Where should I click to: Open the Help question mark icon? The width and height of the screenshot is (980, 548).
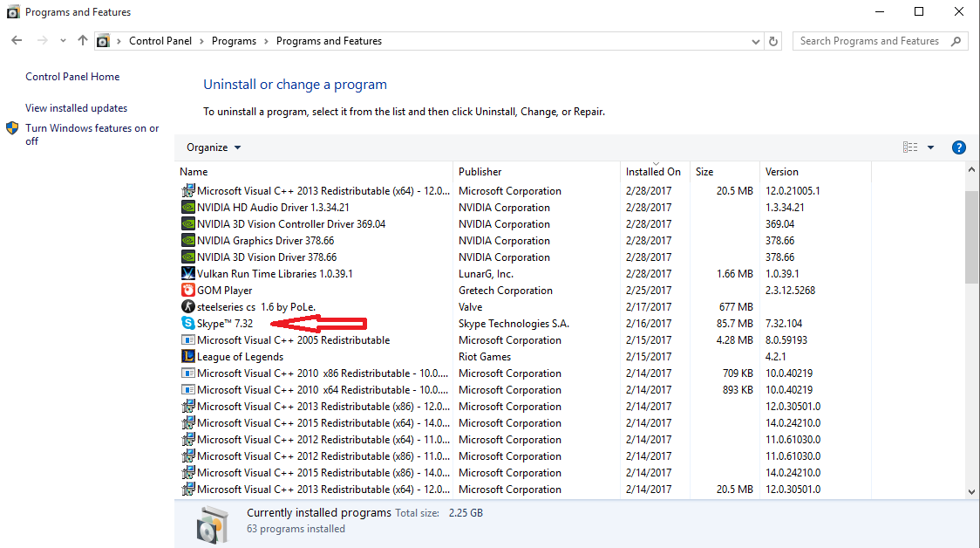point(958,147)
